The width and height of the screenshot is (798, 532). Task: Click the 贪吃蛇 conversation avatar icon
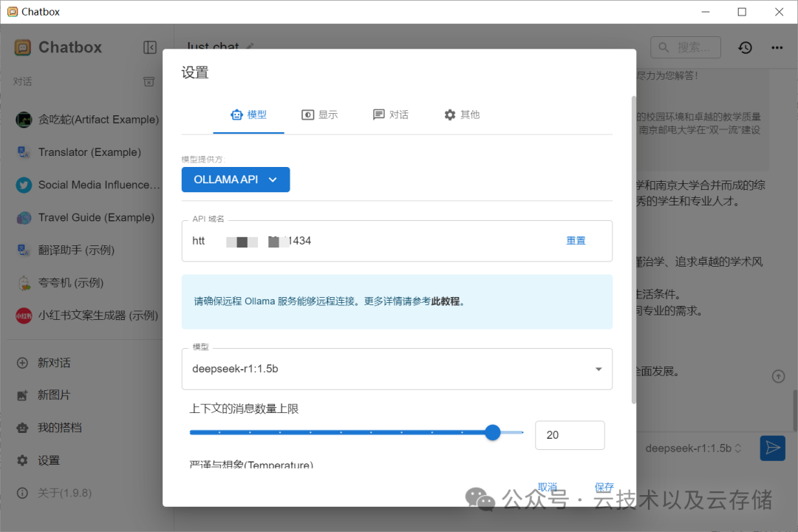(24, 120)
